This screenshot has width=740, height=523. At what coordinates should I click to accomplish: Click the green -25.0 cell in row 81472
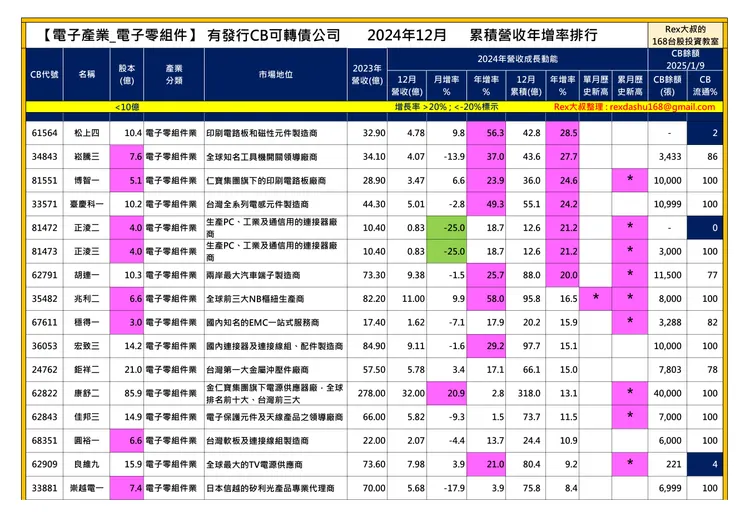click(x=446, y=228)
